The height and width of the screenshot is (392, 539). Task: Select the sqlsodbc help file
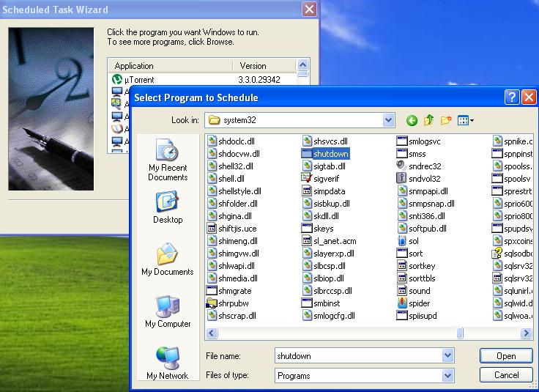[x=512, y=254]
